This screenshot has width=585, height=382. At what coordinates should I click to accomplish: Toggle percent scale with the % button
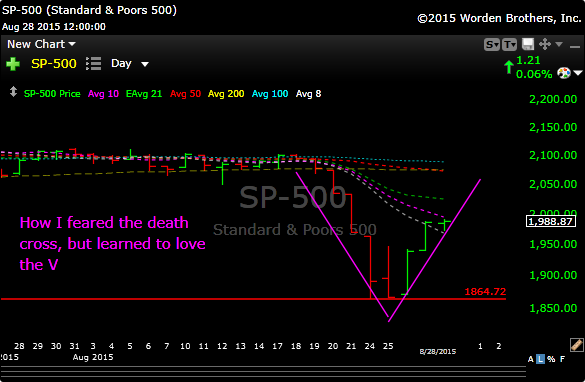tap(551, 359)
